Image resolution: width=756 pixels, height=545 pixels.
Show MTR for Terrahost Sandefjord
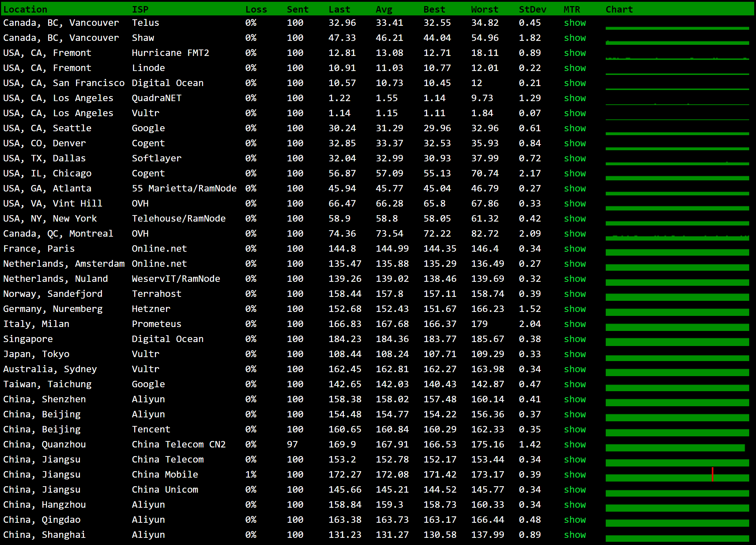pos(575,294)
